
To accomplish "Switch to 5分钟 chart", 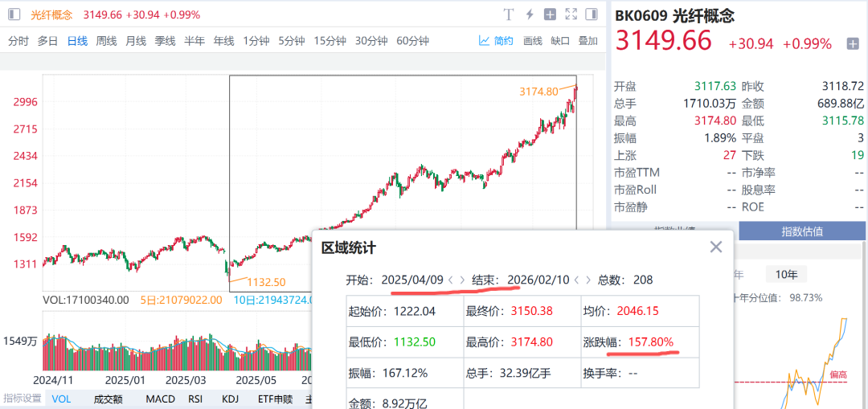I will pos(292,41).
